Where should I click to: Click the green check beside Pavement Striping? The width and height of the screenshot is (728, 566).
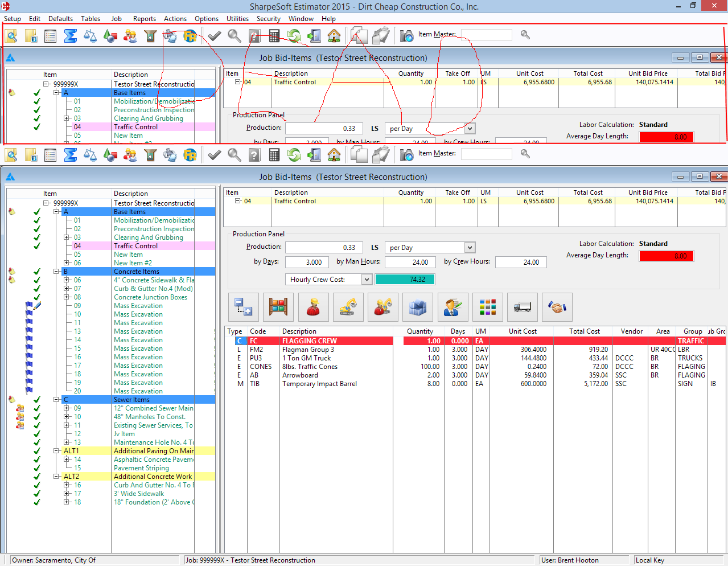(37, 468)
